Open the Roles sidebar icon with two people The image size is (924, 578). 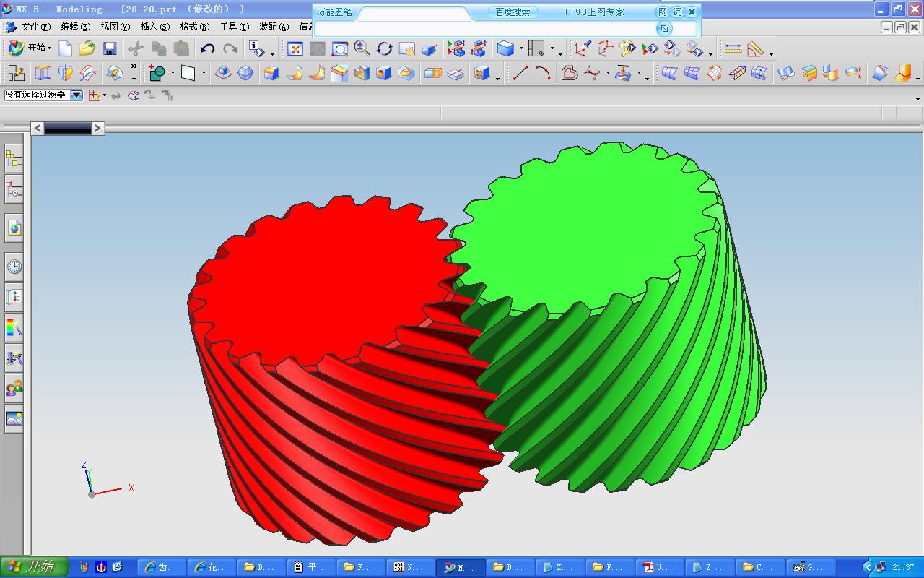pos(14,389)
